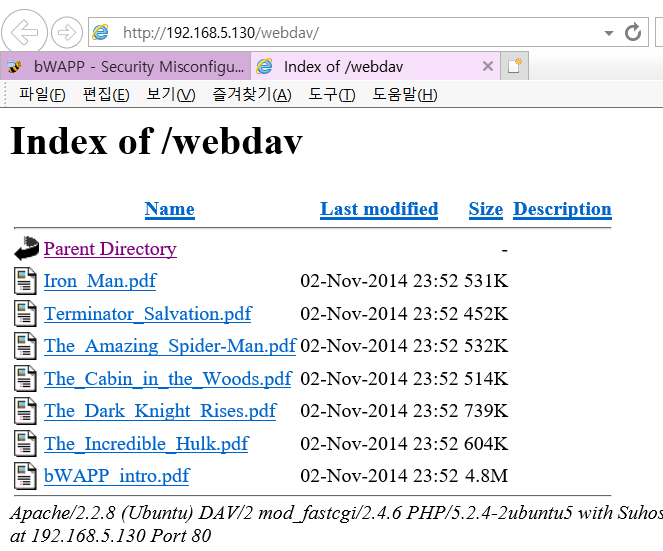Open The_Cabin_in_the_Woods.pdf link
Image resolution: width=663 pixels, height=551 pixels.
[168, 379]
